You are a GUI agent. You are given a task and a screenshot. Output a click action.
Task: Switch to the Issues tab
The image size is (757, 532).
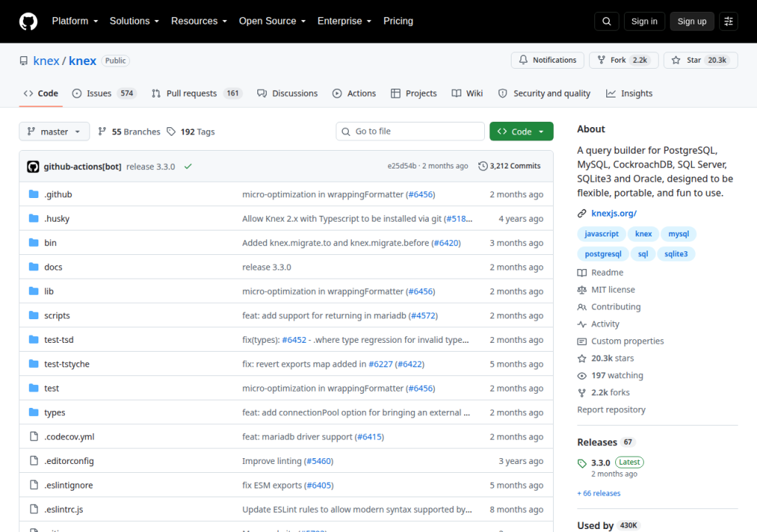(x=104, y=94)
